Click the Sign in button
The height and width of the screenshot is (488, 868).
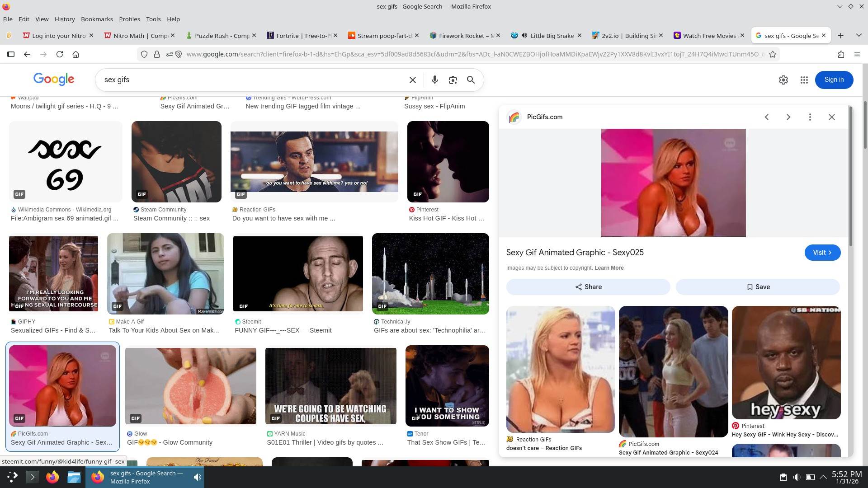click(834, 80)
